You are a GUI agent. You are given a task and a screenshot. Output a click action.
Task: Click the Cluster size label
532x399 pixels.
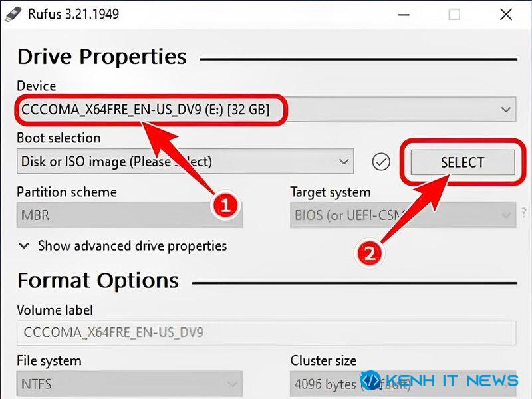click(324, 360)
